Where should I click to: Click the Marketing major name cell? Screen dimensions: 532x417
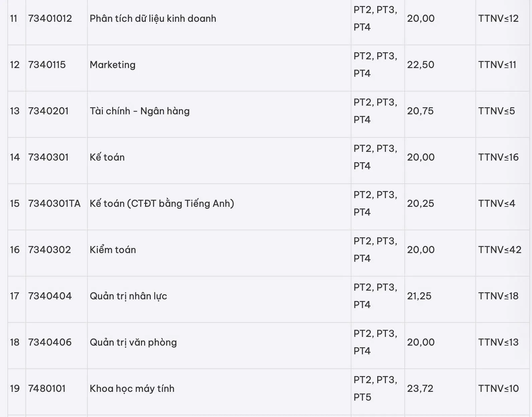(113, 65)
